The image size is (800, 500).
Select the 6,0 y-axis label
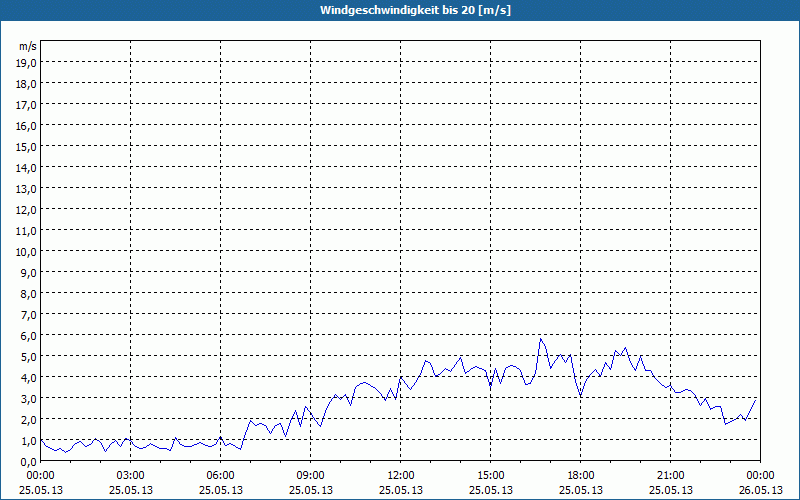[x=29, y=336]
